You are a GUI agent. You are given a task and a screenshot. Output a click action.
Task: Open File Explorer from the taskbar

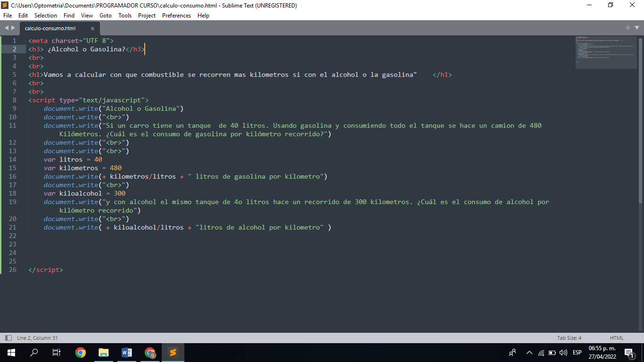tap(104, 353)
